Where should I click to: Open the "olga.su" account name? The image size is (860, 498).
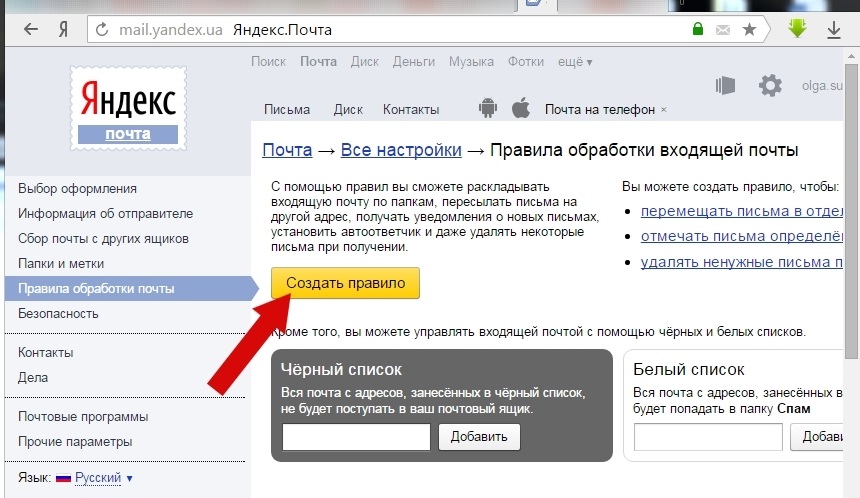point(822,86)
